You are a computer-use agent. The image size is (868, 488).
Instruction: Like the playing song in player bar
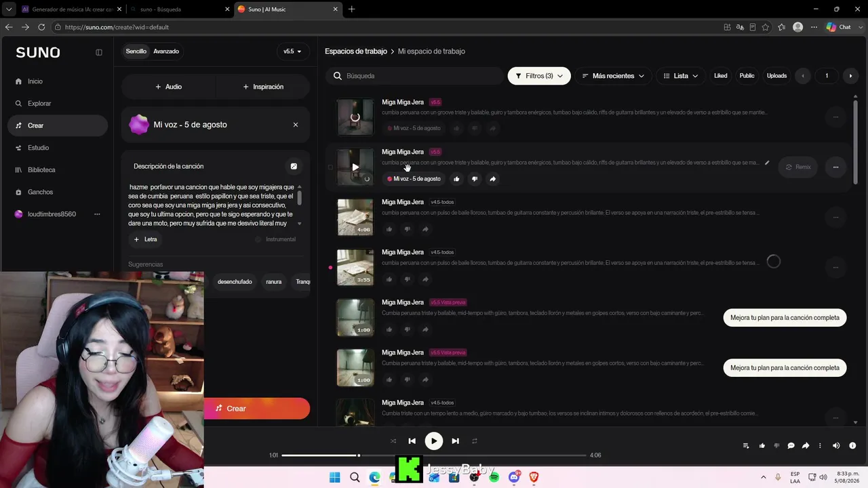762,446
